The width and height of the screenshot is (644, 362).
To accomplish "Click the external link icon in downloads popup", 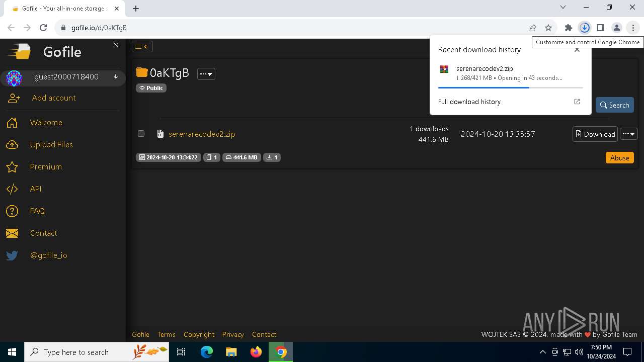I will pos(577,102).
